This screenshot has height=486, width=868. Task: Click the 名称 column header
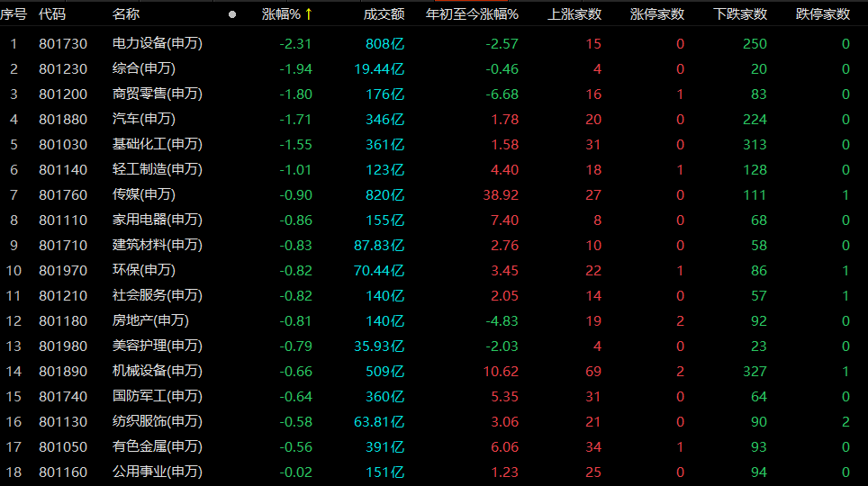pyautogui.click(x=126, y=14)
